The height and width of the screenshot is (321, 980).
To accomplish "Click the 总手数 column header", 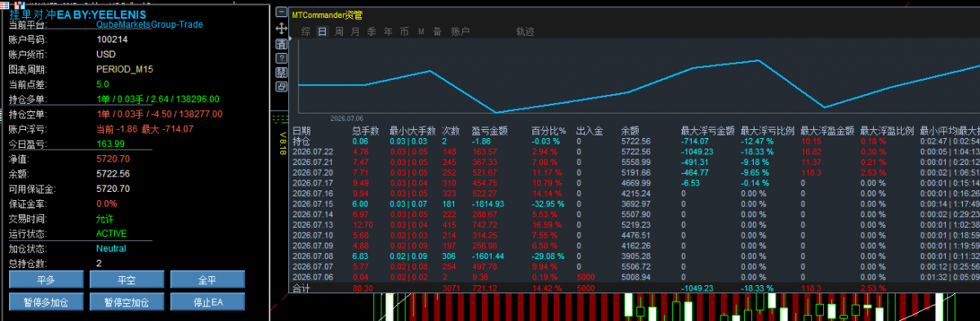I will (367, 130).
